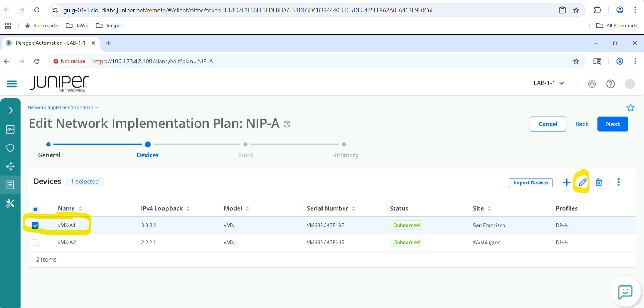Open the chat support bubble icon
This screenshot has width=644, height=308.
click(625, 292)
